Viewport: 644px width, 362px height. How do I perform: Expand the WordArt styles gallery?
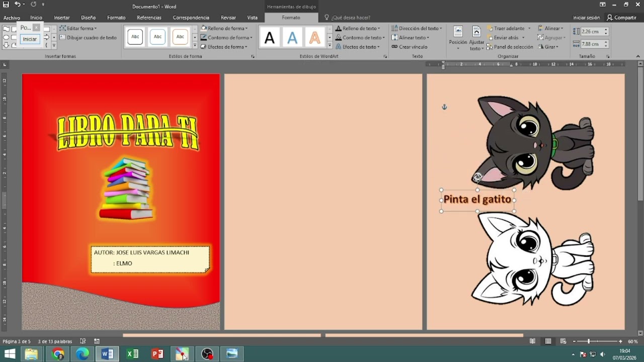click(330, 46)
